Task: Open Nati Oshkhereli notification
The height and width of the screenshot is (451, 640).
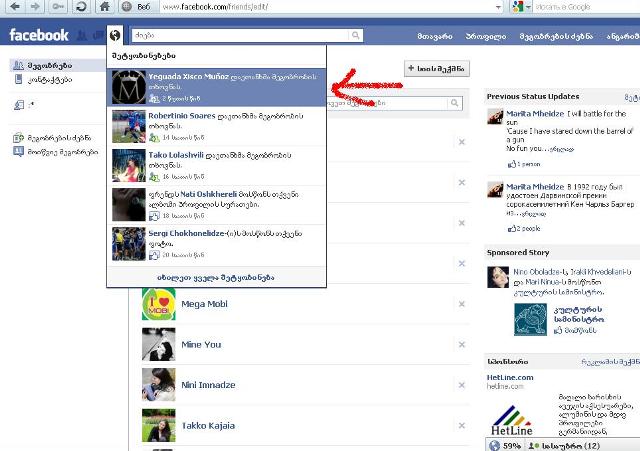Action: pyautogui.click(x=216, y=205)
